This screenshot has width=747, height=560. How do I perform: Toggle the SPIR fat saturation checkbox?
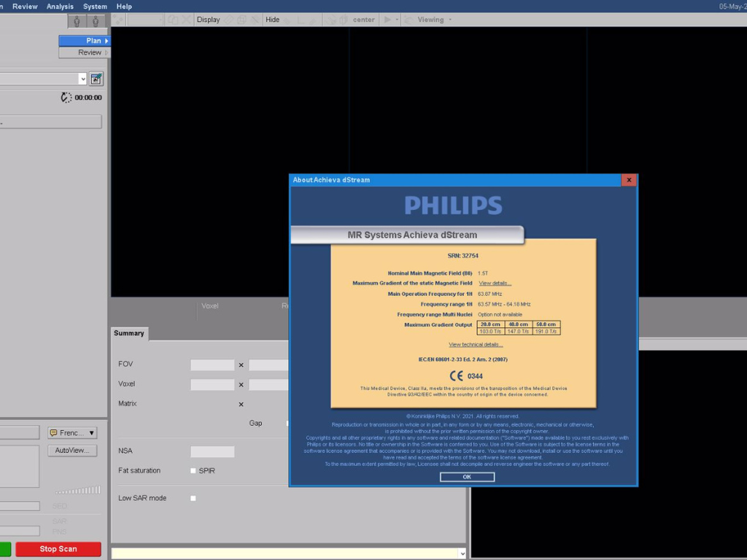click(x=193, y=470)
